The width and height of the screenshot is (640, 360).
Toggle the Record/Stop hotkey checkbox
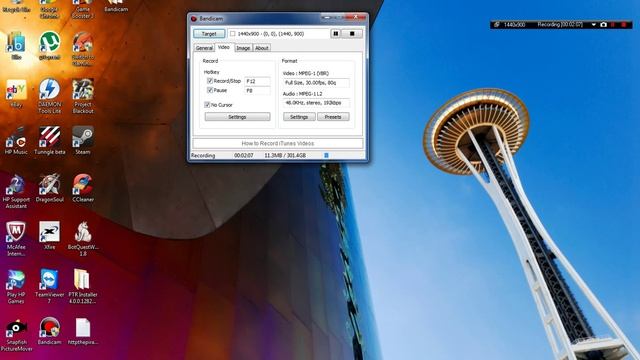pyautogui.click(x=210, y=81)
